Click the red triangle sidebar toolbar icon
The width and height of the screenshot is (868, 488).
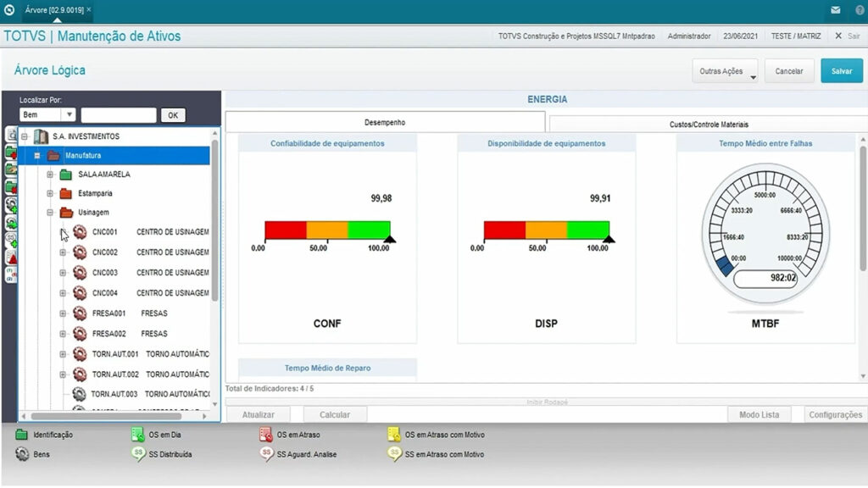click(x=11, y=258)
